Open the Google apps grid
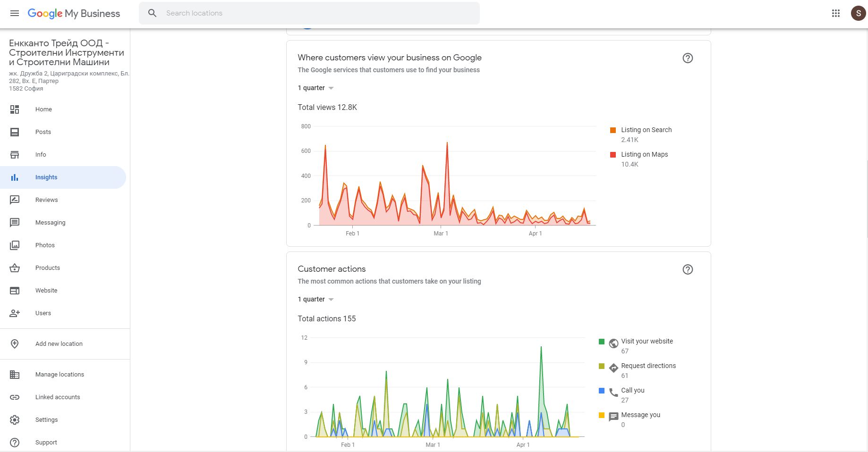Image resolution: width=868 pixels, height=452 pixels. pyautogui.click(x=835, y=13)
